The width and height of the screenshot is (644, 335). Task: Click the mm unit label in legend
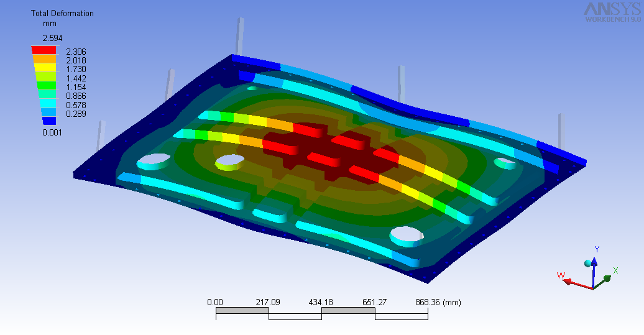[x=50, y=24]
